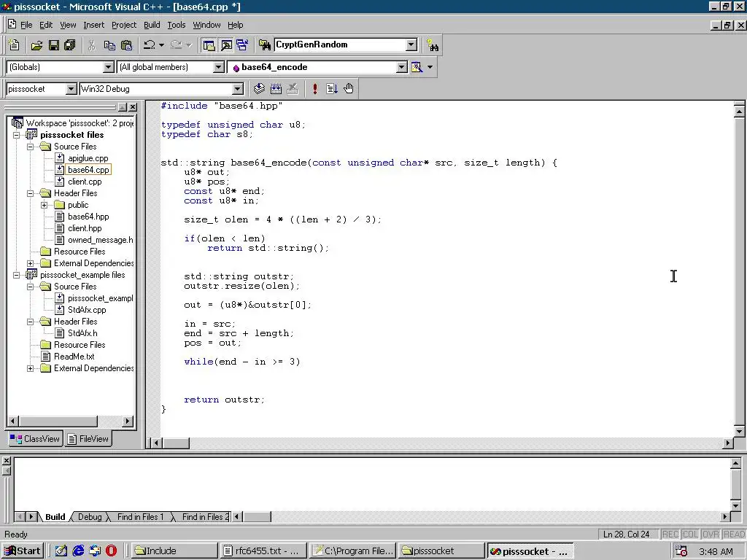Open Undo history dropdown arrow

click(x=161, y=45)
